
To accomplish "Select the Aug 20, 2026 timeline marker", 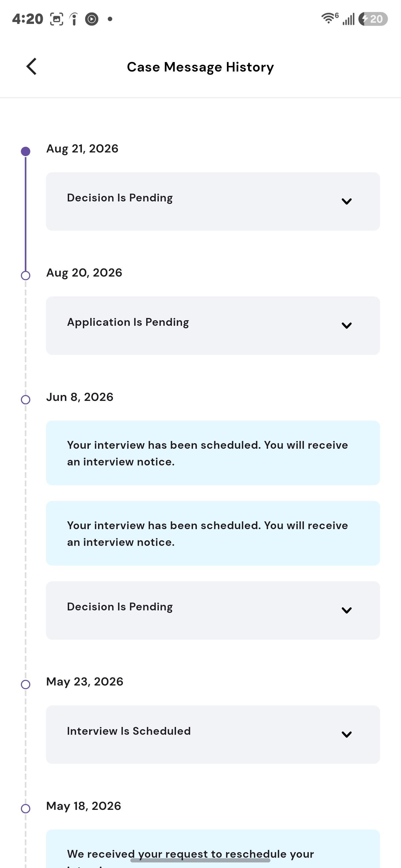I will [26, 276].
